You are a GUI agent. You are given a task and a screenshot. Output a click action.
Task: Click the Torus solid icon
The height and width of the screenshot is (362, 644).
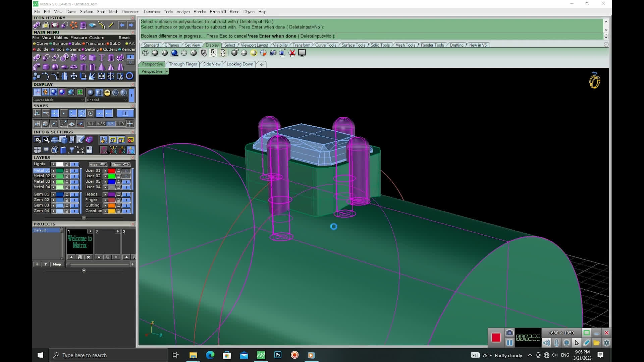click(x=73, y=67)
